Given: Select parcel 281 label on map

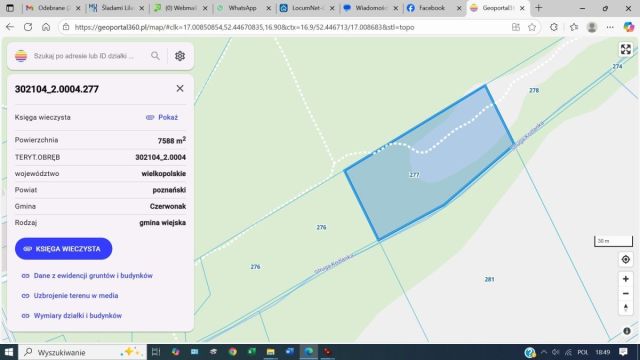Looking at the screenshot, I should click(x=489, y=279).
